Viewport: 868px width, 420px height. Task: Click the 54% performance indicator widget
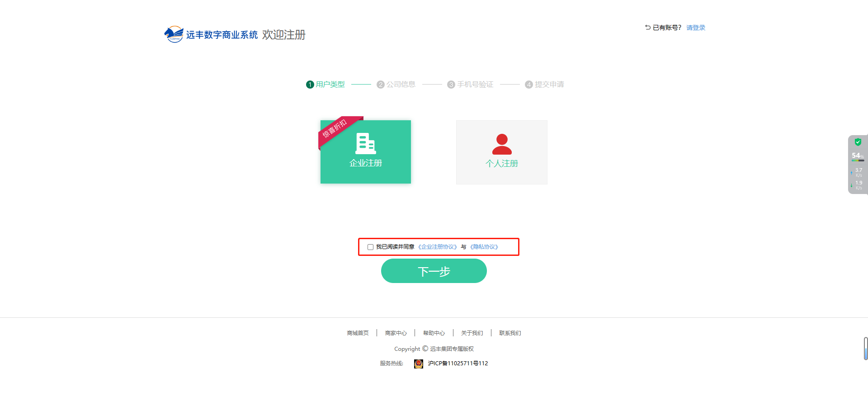[858, 156]
